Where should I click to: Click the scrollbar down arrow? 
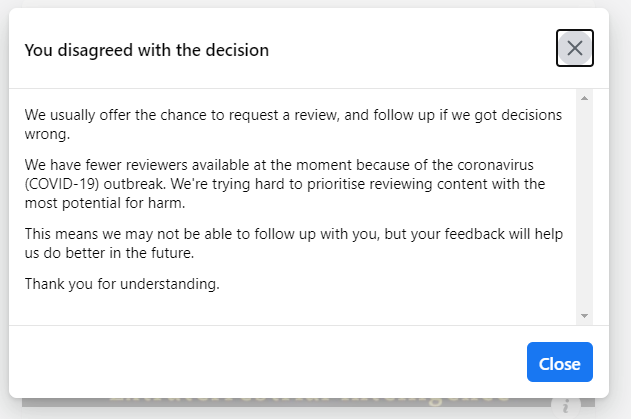click(x=584, y=316)
